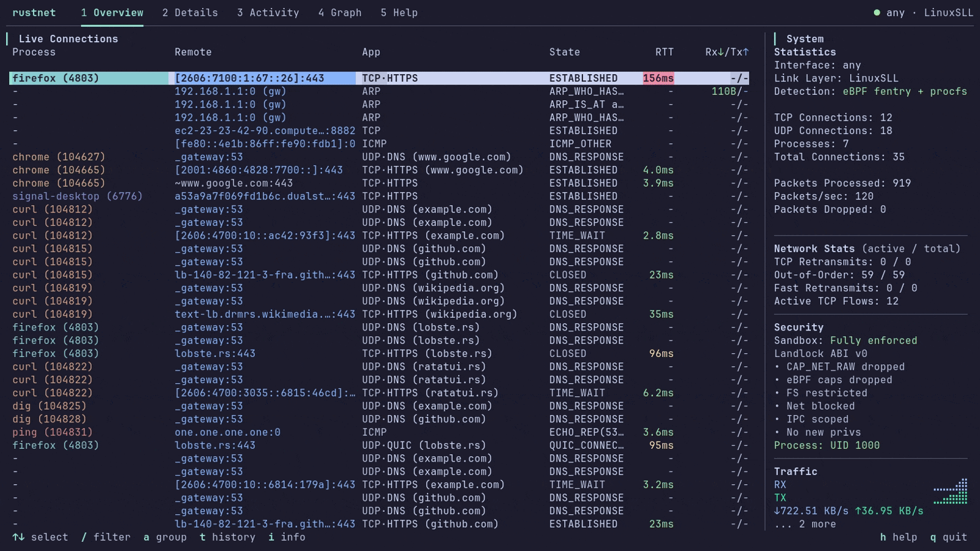Viewport: 980px width, 551px height.
Task: Go to the Activity tab
Action: click(268, 13)
